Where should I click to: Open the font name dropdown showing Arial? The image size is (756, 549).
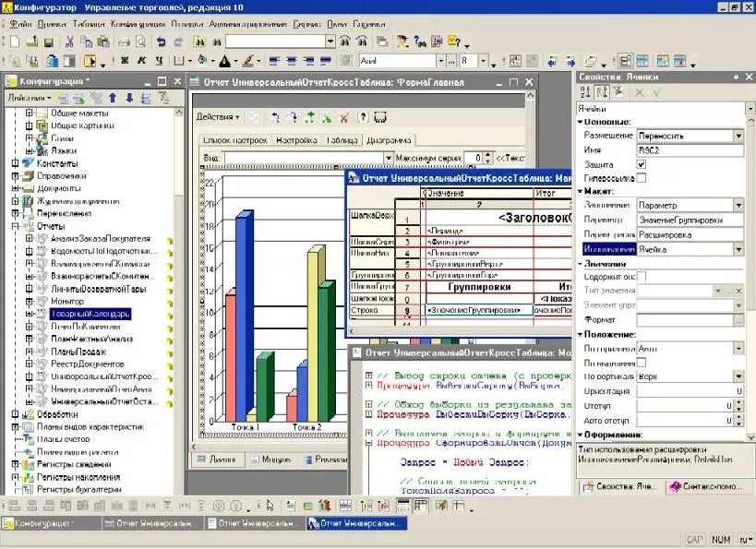pyautogui.click(x=440, y=61)
